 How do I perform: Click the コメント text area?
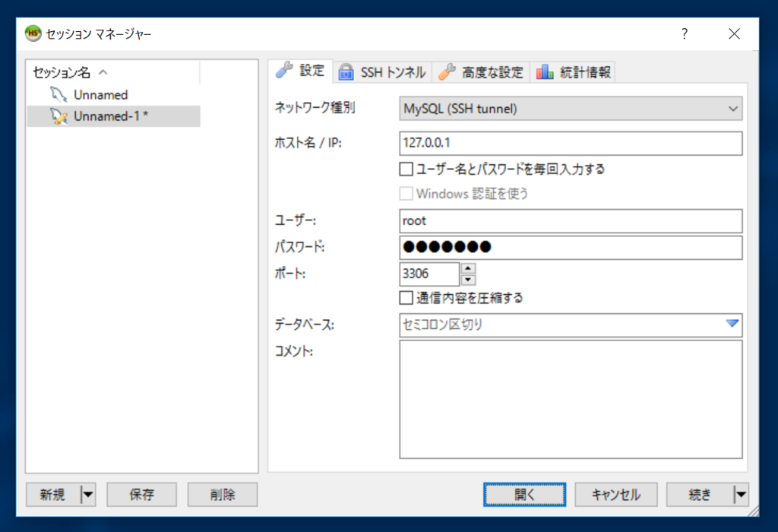[571, 399]
